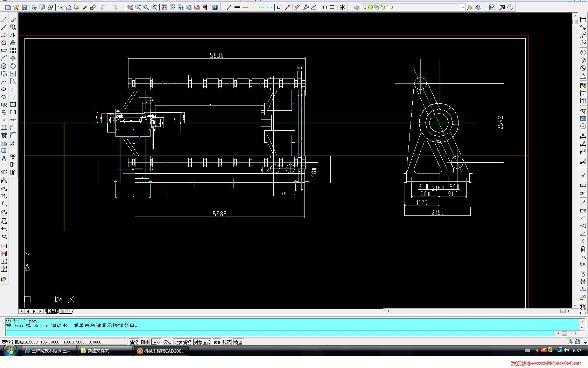Select the Rotate modify tool

tap(13, 66)
